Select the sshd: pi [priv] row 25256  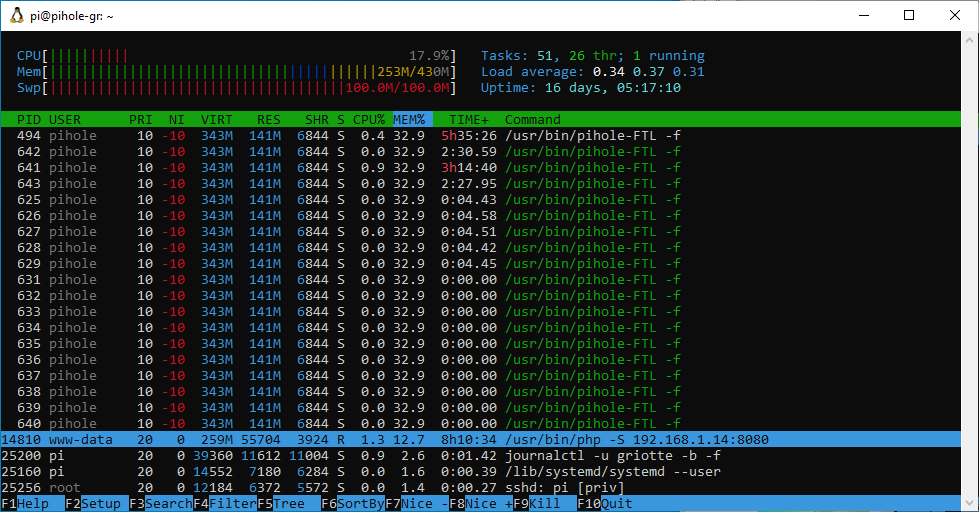pyautogui.click(x=481, y=488)
